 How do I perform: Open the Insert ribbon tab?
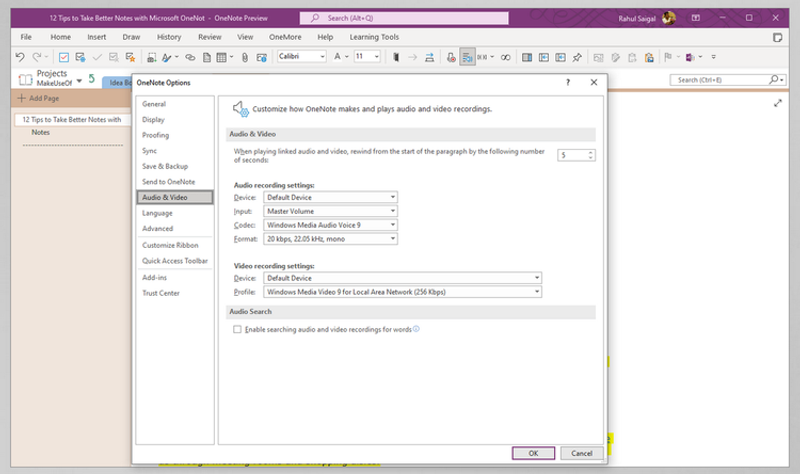pyautogui.click(x=96, y=37)
